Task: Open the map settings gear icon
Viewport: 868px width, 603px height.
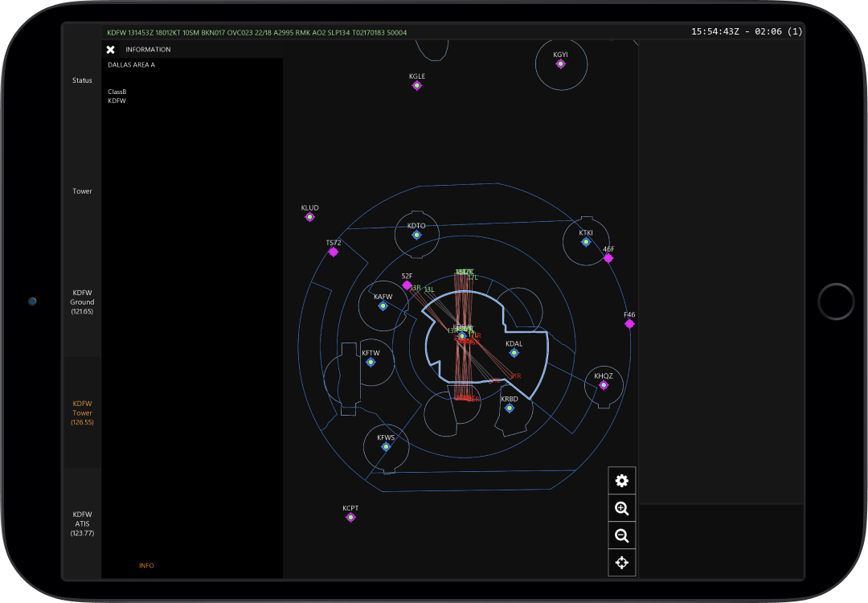Action: pos(622,480)
